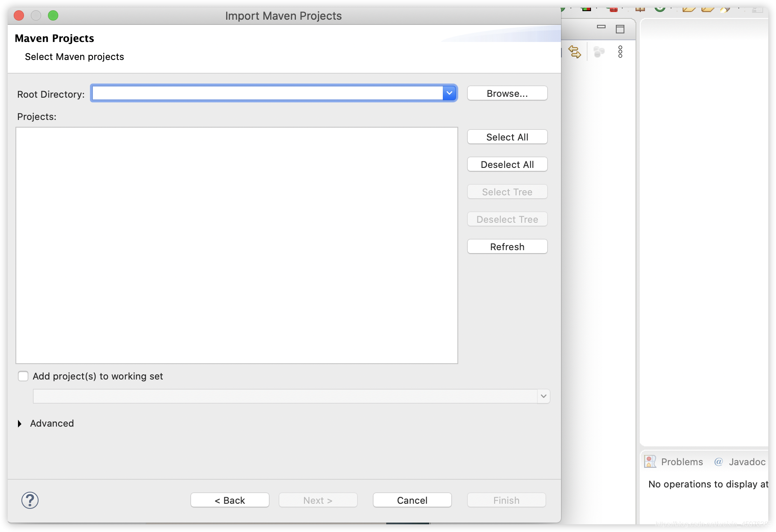Click the working set selection field

285,396
